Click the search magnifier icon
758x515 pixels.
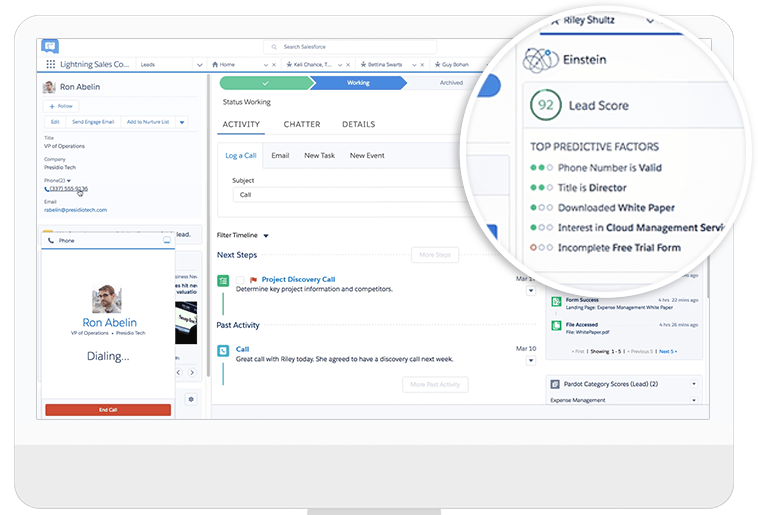(x=274, y=47)
